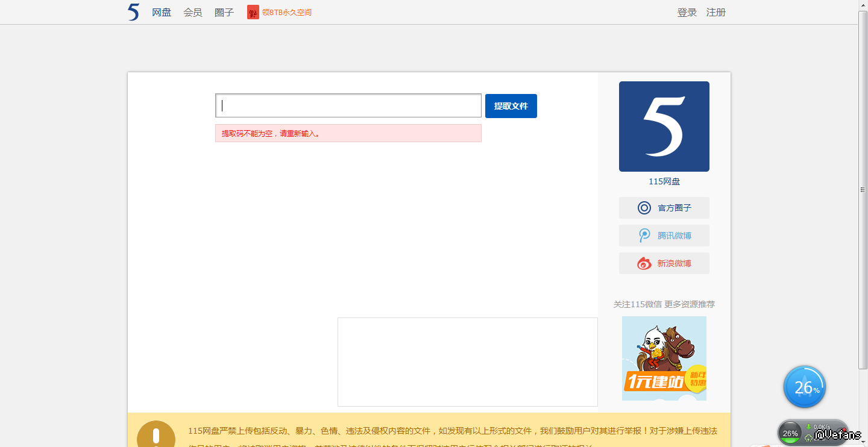Open the 腾讯微博 button
The image size is (868, 447).
tap(664, 236)
